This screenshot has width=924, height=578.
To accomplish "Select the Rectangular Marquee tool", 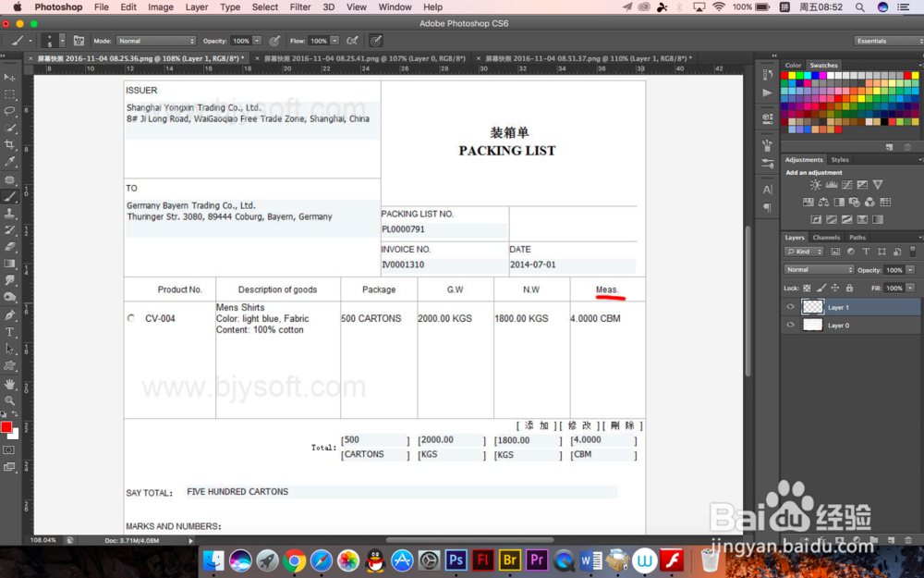I will tap(9, 94).
